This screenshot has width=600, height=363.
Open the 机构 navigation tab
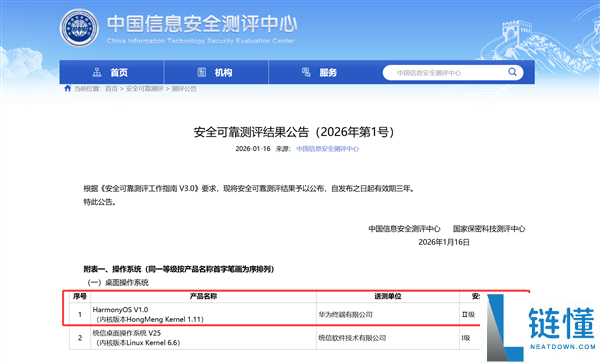tap(216, 72)
